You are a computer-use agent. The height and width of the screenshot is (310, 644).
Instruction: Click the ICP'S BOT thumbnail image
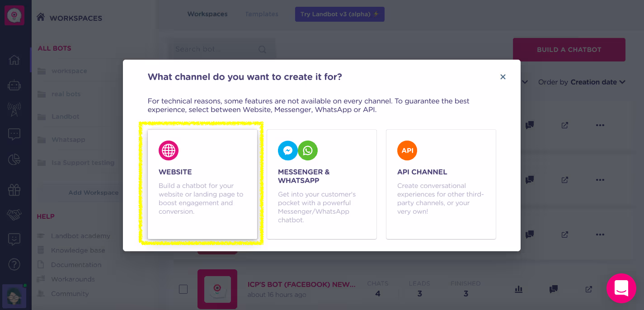pyautogui.click(x=217, y=289)
